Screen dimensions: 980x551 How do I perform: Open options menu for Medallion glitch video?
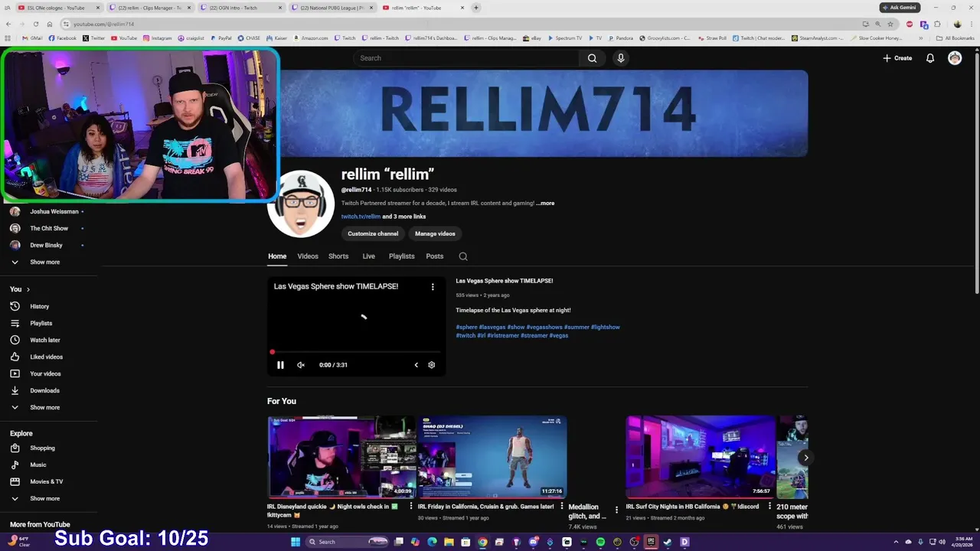point(616,510)
